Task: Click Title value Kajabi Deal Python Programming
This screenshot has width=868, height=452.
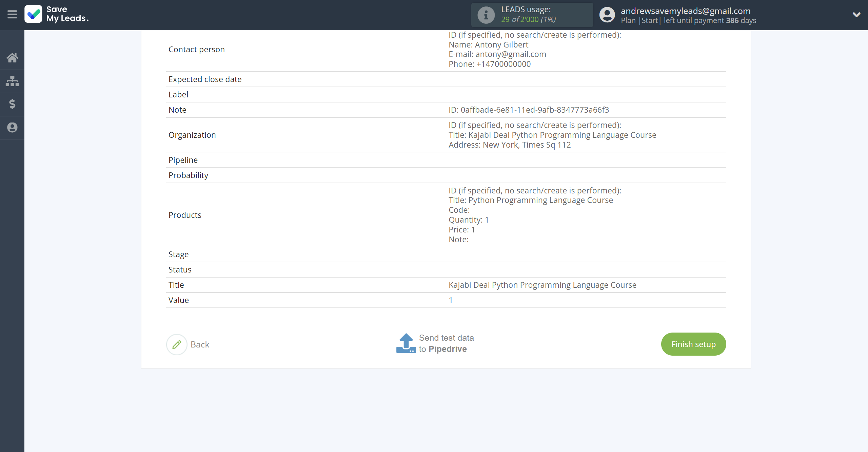Action: click(x=542, y=285)
